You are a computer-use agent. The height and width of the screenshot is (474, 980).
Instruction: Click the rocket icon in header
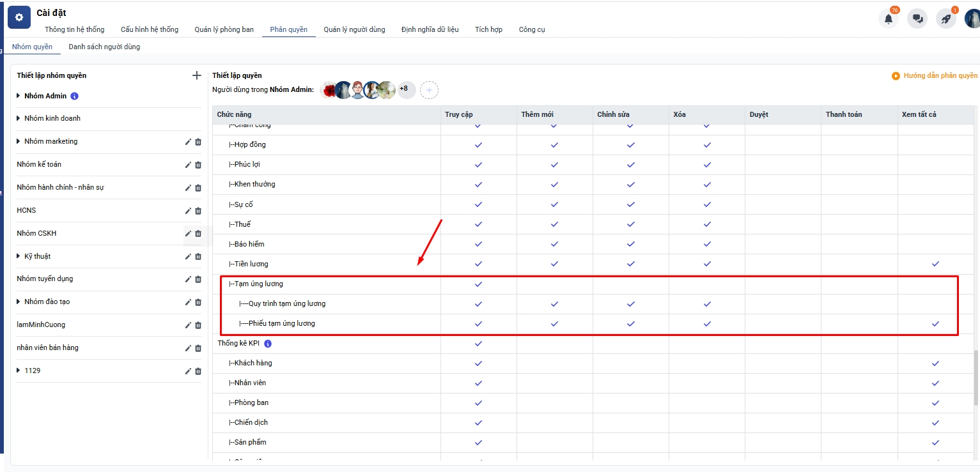click(x=946, y=19)
